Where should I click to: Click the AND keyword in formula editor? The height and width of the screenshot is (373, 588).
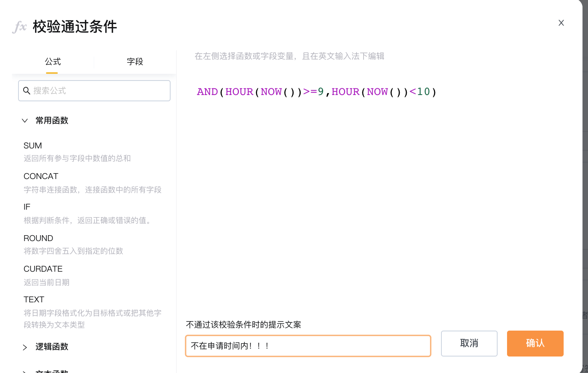(208, 92)
